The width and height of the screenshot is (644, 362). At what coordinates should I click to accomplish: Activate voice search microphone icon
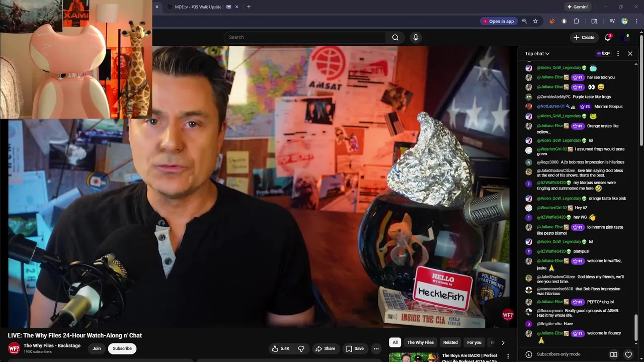click(x=416, y=37)
